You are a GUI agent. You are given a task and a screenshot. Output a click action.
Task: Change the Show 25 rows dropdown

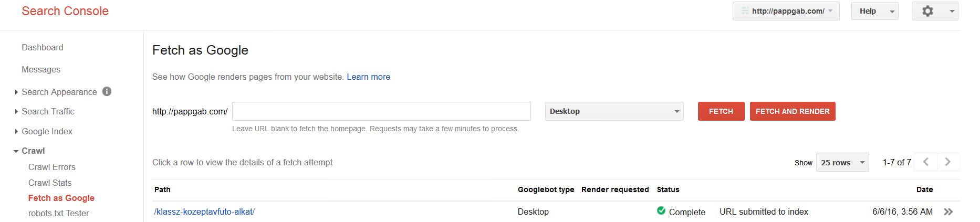point(842,163)
